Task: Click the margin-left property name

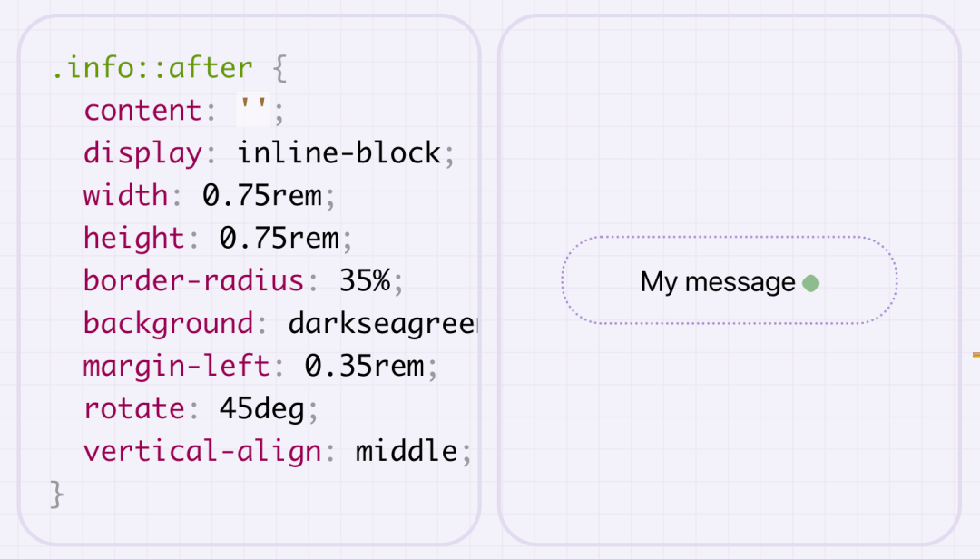Action: click(177, 367)
